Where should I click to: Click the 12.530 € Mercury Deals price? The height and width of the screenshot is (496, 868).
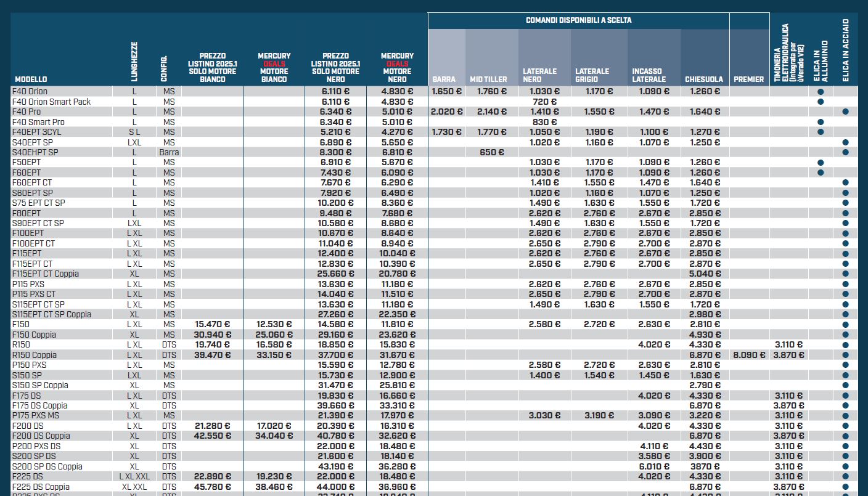[x=274, y=324]
